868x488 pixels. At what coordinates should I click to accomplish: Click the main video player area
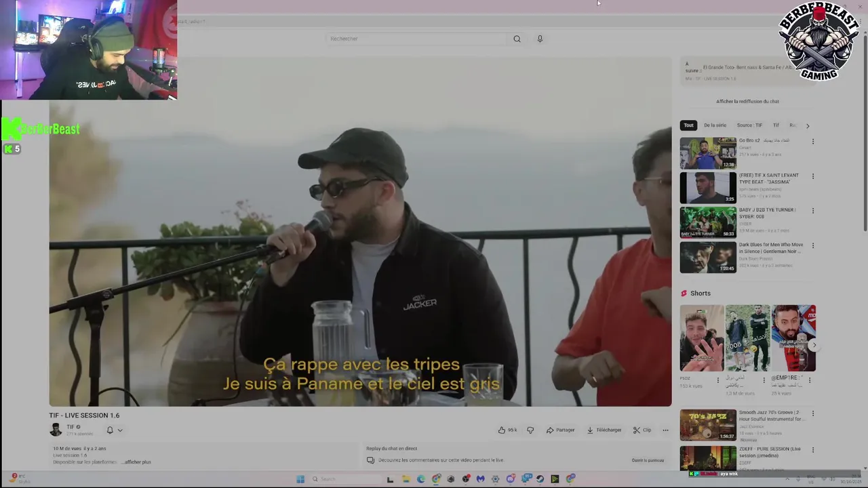coord(360,232)
